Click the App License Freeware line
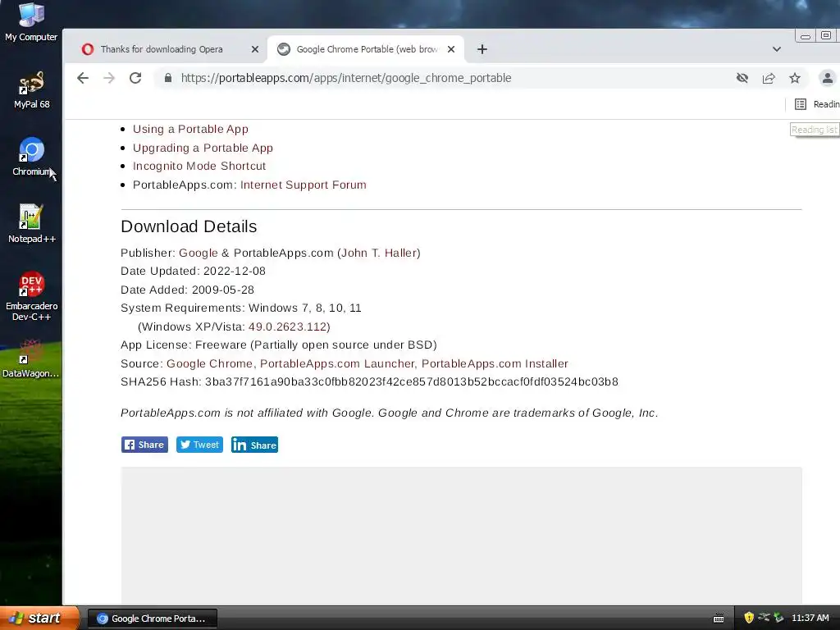The image size is (840, 630). click(279, 345)
